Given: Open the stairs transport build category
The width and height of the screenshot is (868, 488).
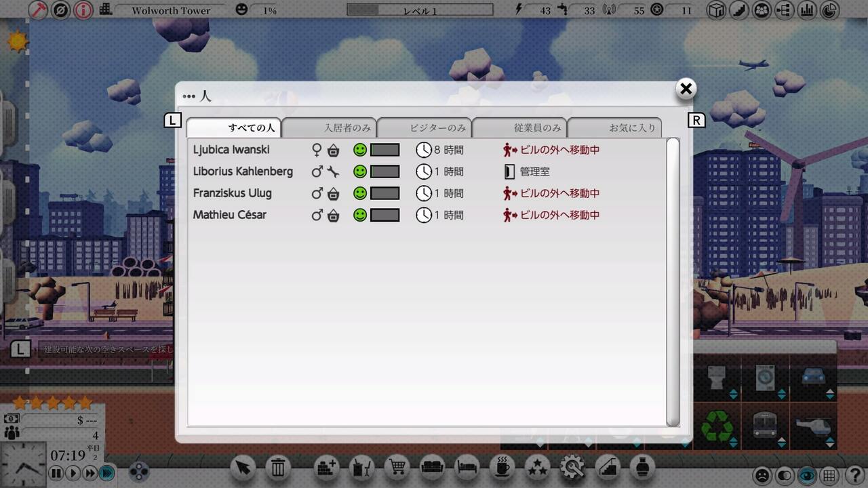Looking at the screenshot, I should coord(607,468).
